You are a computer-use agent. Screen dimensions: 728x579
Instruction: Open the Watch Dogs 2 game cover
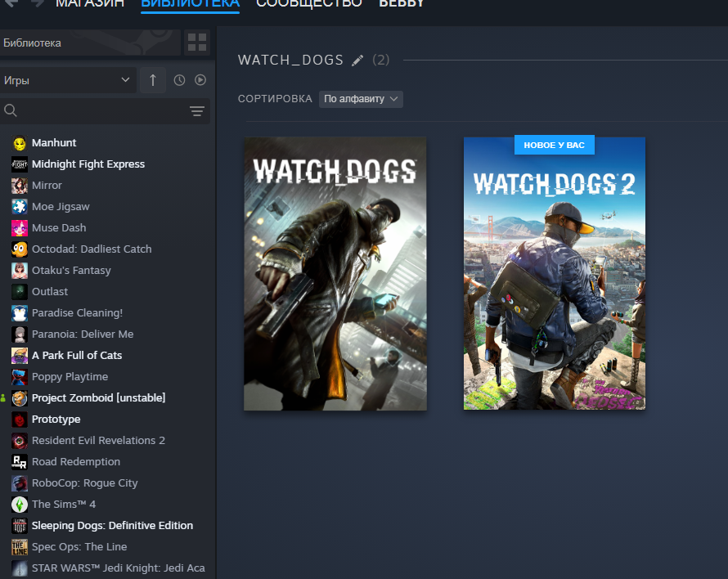click(x=555, y=273)
